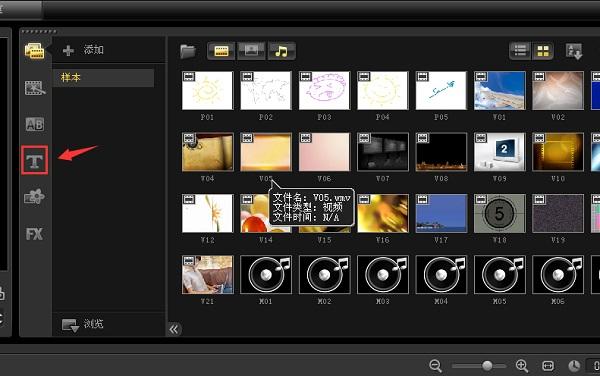Viewport: 600px width, 376px height.
Task: Select the 样本 folder
Action: click(x=103, y=78)
